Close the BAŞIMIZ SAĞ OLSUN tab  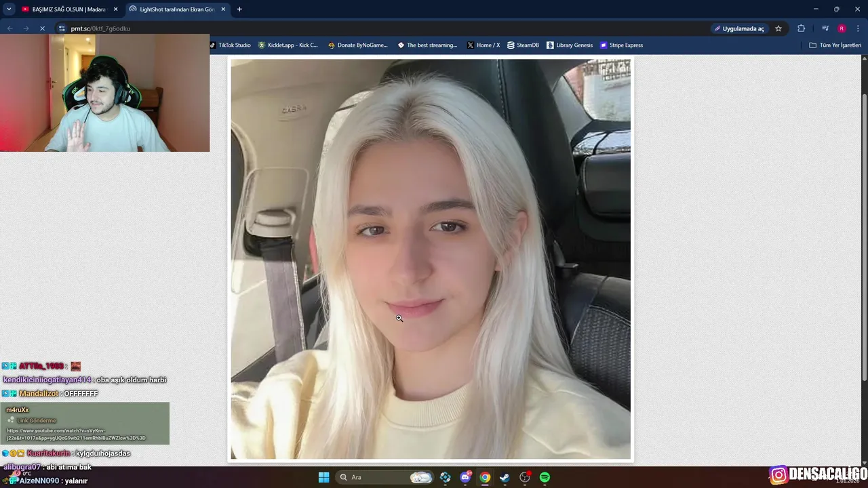point(115,9)
